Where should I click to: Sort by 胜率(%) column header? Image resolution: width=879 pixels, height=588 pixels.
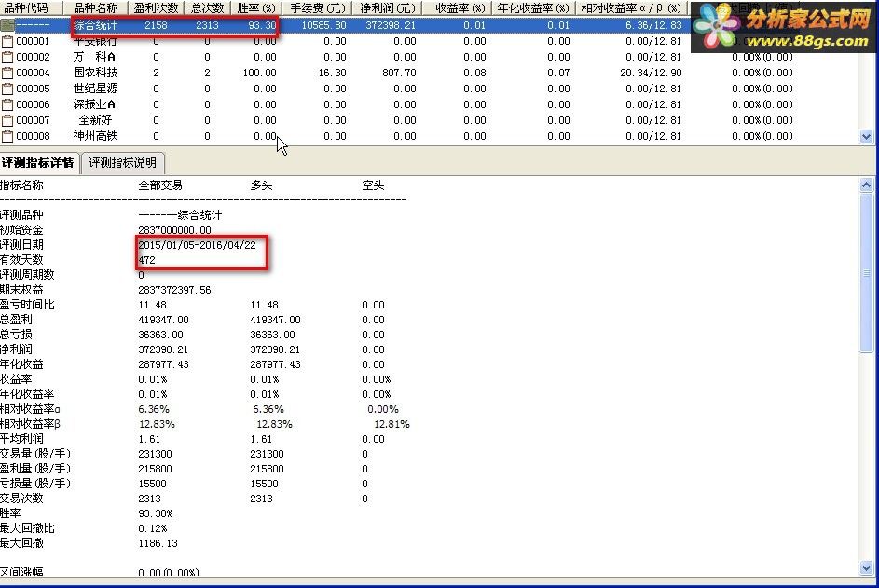point(256,7)
